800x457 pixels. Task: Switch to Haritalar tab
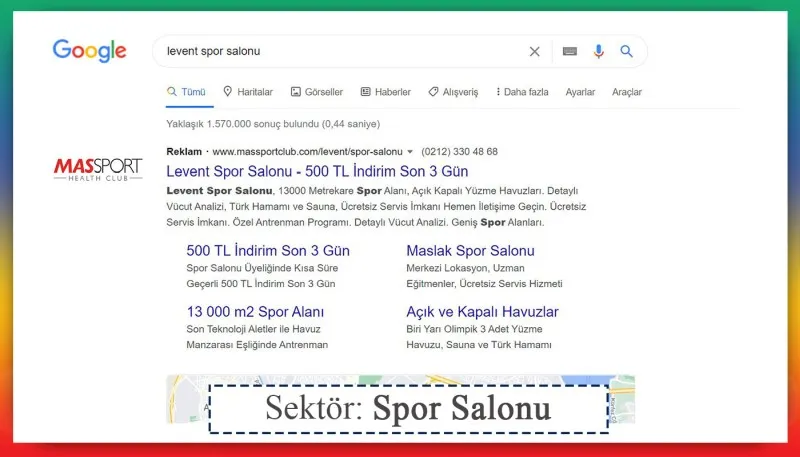(x=248, y=92)
